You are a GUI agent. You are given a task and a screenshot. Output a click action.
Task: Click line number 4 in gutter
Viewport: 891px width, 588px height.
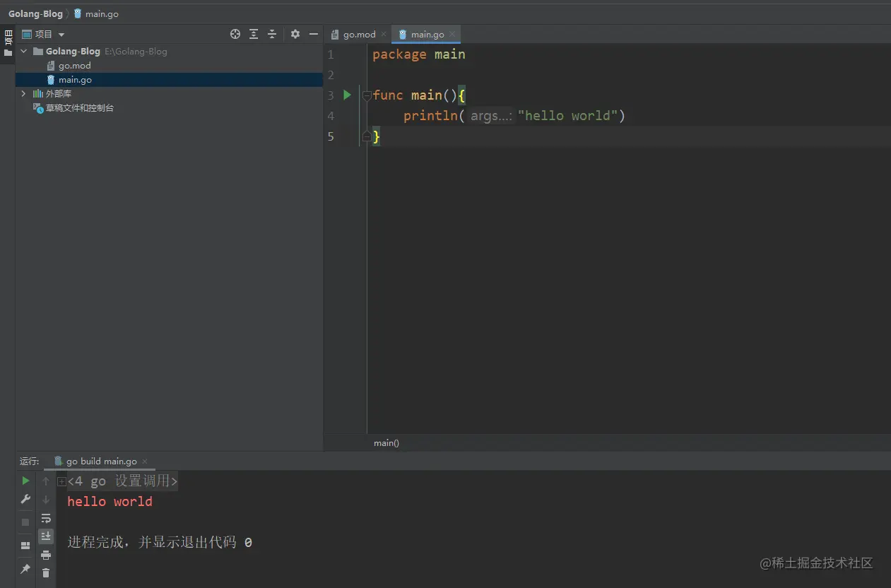(x=331, y=116)
